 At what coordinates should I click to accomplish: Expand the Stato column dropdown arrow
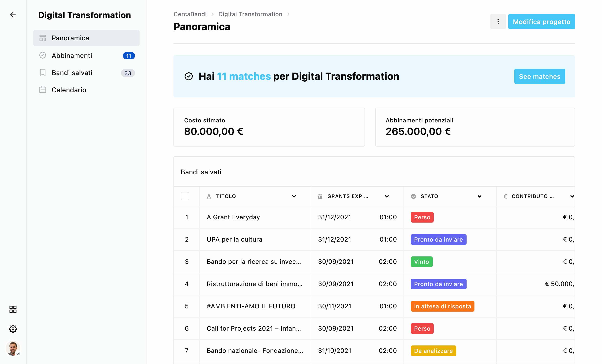pyautogui.click(x=480, y=196)
